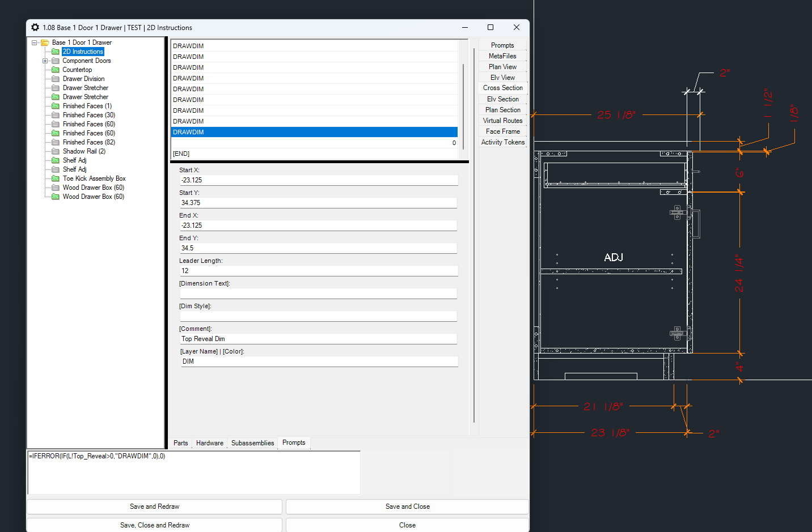This screenshot has width=812, height=532.
Task: Click the Leader Length field
Action: pos(319,271)
